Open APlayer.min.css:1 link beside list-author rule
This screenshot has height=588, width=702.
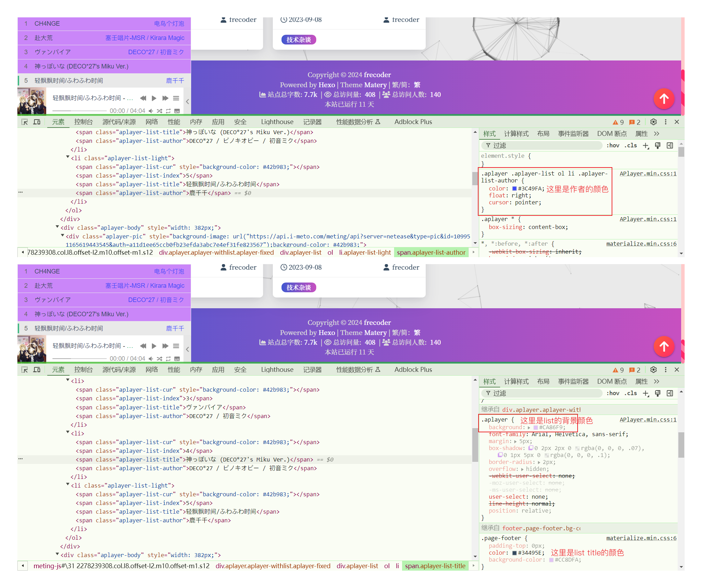pyautogui.click(x=648, y=174)
